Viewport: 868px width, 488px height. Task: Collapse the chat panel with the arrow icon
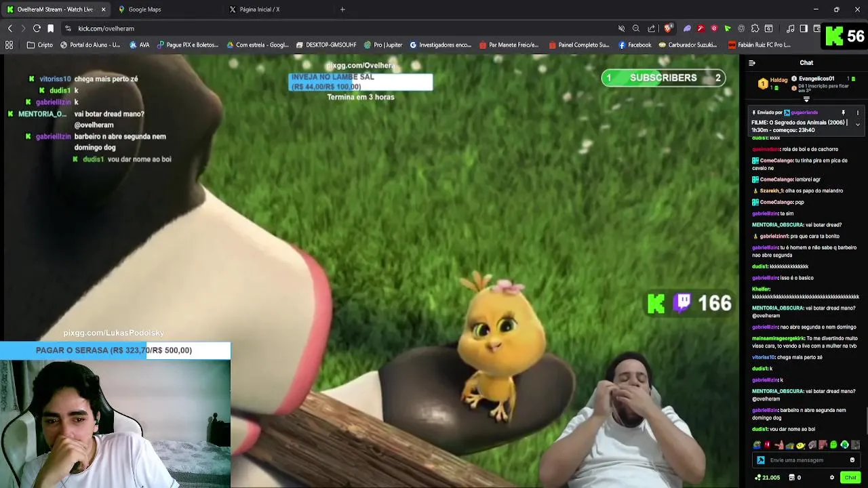click(x=751, y=63)
